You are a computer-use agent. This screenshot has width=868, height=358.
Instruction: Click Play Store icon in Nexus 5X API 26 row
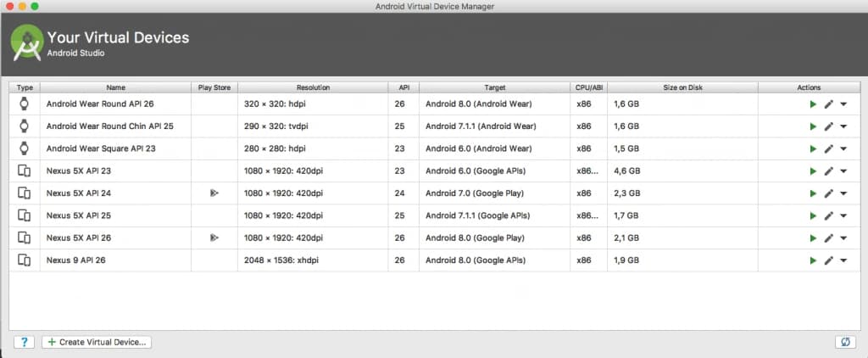coord(214,238)
